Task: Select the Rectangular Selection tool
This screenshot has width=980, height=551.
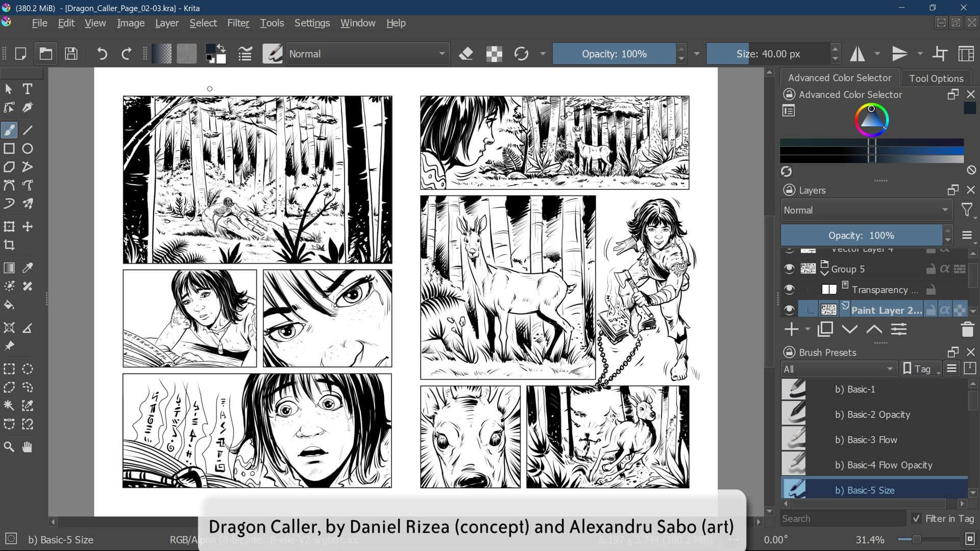Action: 8,368
